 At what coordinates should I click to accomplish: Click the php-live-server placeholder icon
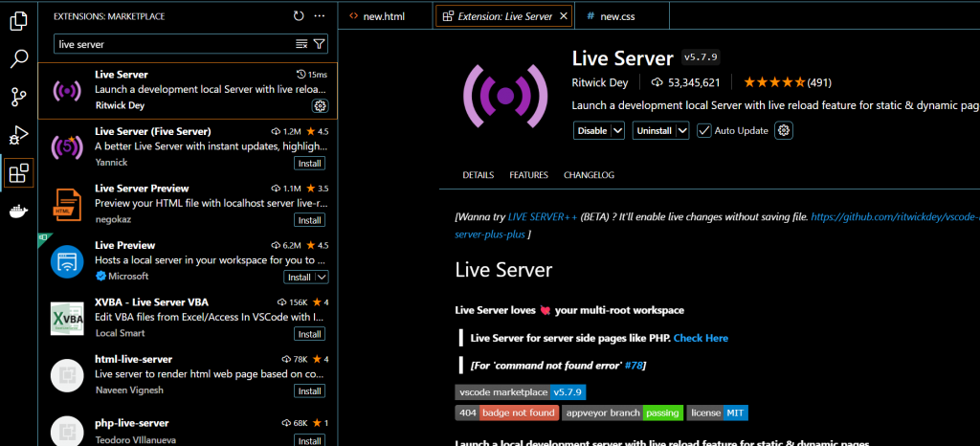[x=67, y=431]
